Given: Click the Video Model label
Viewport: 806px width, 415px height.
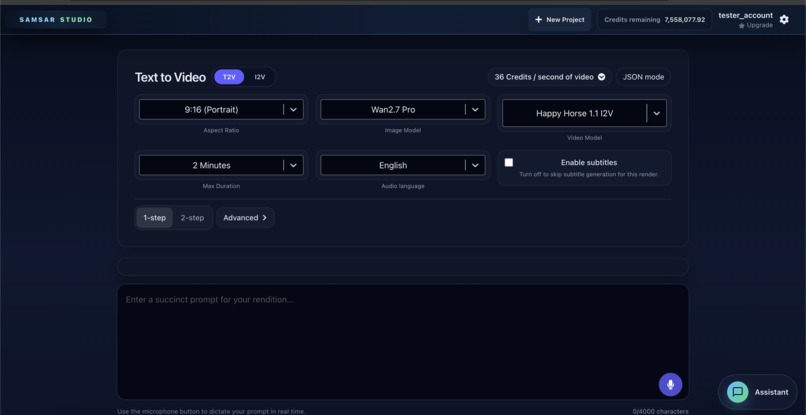Looking at the screenshot, I should pyautogui.click(x=584, y=138).
